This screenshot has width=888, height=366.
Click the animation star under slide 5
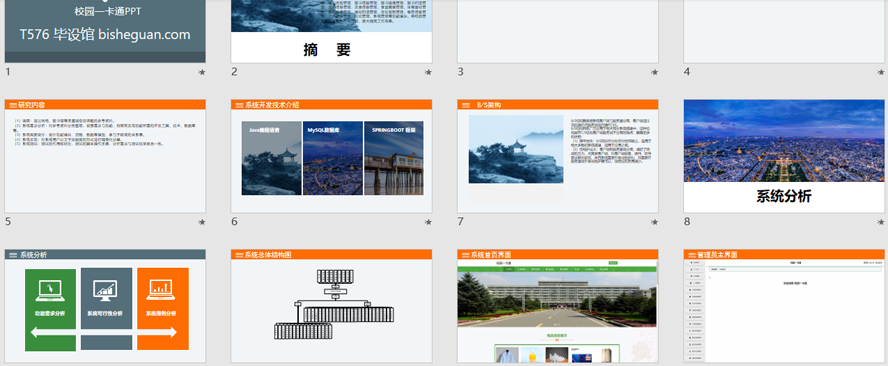pyautogui.click(x=202, y=223)
